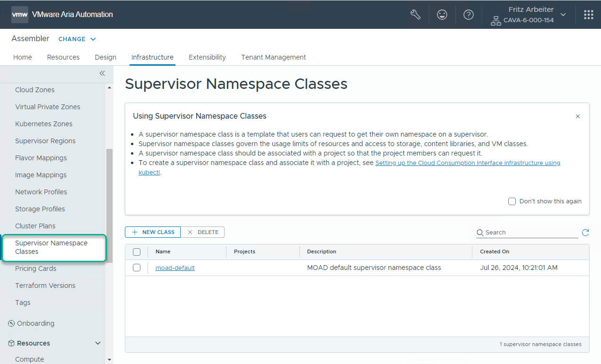The image size is (601, 364).
Task: Click the VMware logo icon
Action: pyautogui.click(x=20, y=15)
